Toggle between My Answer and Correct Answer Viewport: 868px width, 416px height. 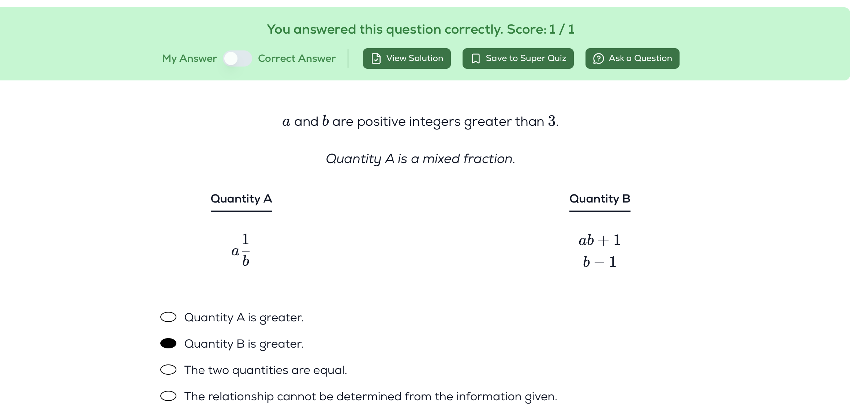[x=237, y=58]
